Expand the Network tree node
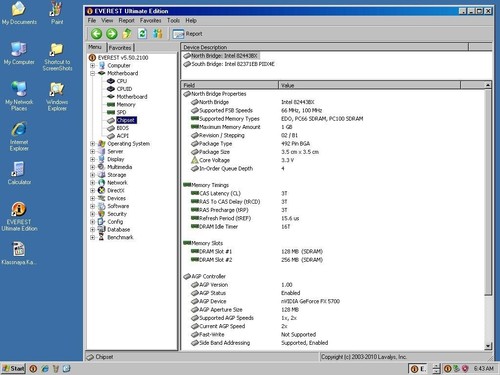 click(93, 183)
